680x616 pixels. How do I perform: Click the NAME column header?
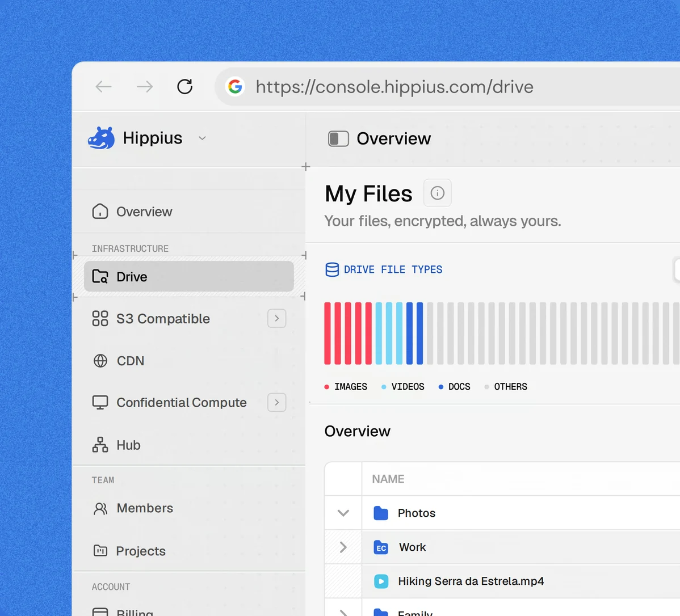pos(388,479)
